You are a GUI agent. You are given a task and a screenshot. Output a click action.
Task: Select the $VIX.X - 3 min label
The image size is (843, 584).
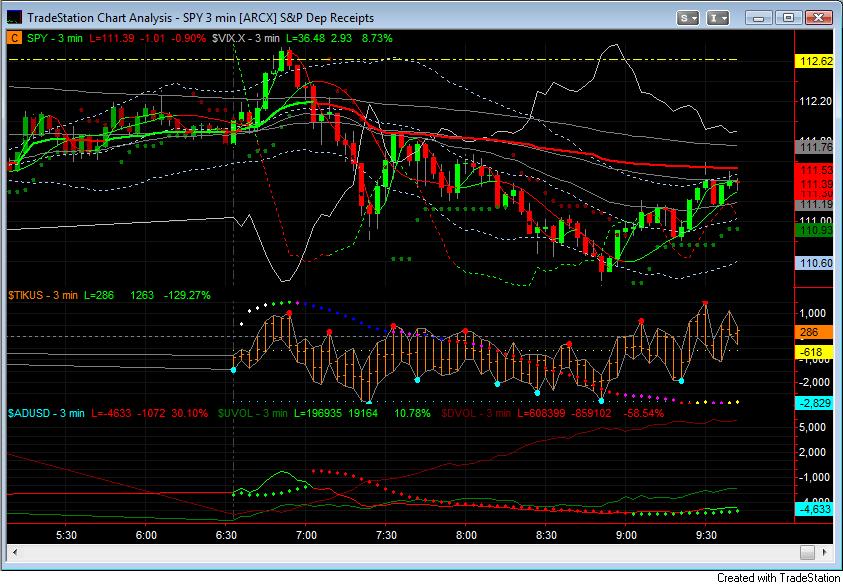pyautogui.click(x=246, y=38)
